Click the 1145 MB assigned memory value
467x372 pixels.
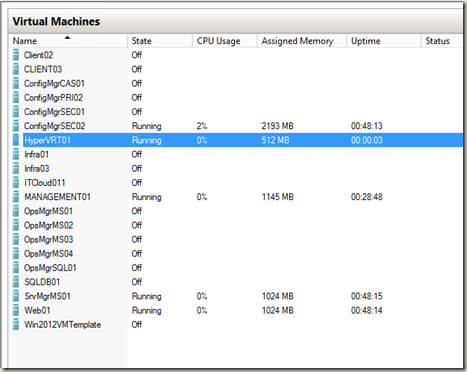click(277, 197)
